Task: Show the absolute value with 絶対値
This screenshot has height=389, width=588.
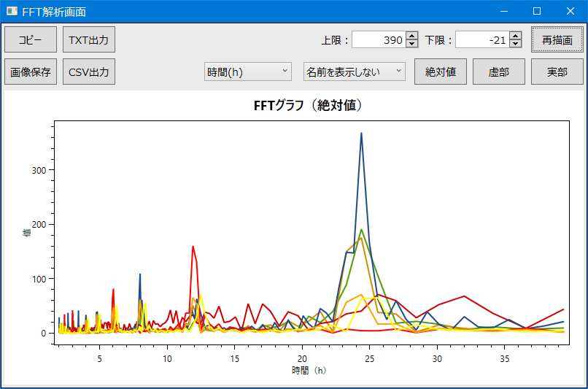Action: [x=440, y=72]
